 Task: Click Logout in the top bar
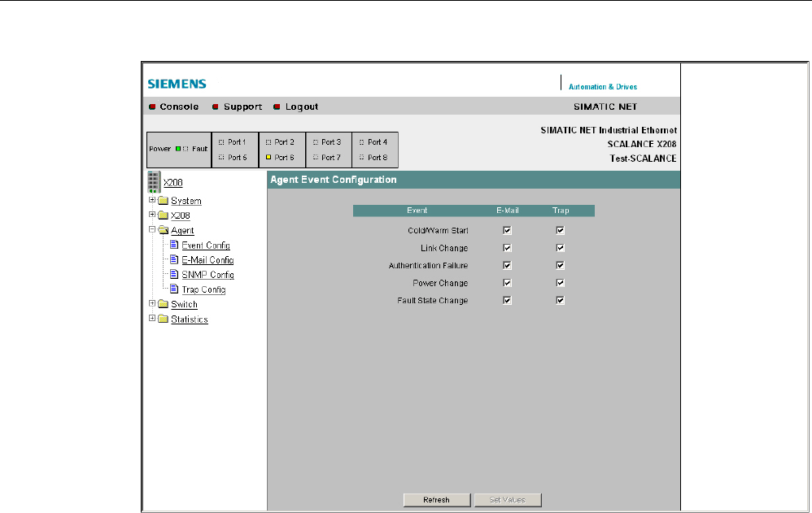click(302, 107)
